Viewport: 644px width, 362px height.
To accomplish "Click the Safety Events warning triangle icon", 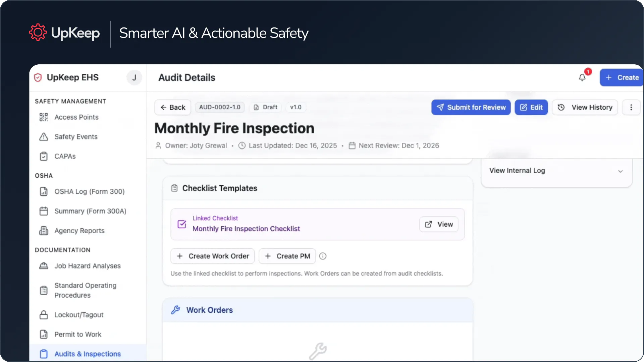I will point(44,137).
